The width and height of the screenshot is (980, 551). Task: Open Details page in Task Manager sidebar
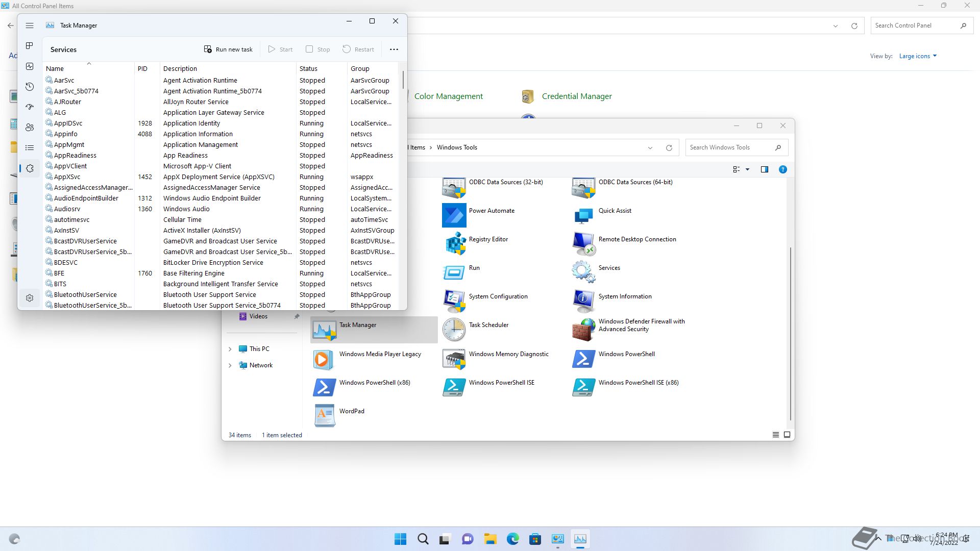30,148
